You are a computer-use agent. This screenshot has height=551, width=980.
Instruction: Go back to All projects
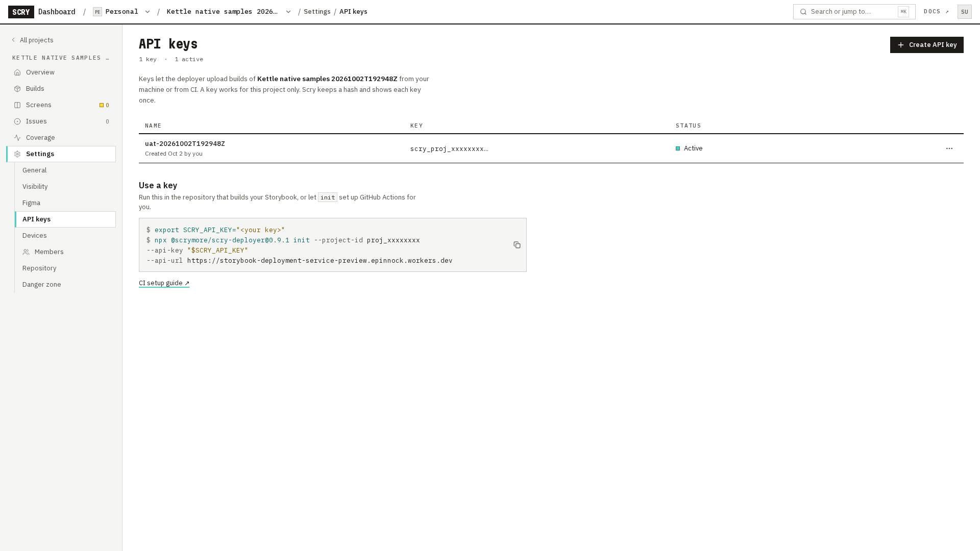(x=33, y=40)
